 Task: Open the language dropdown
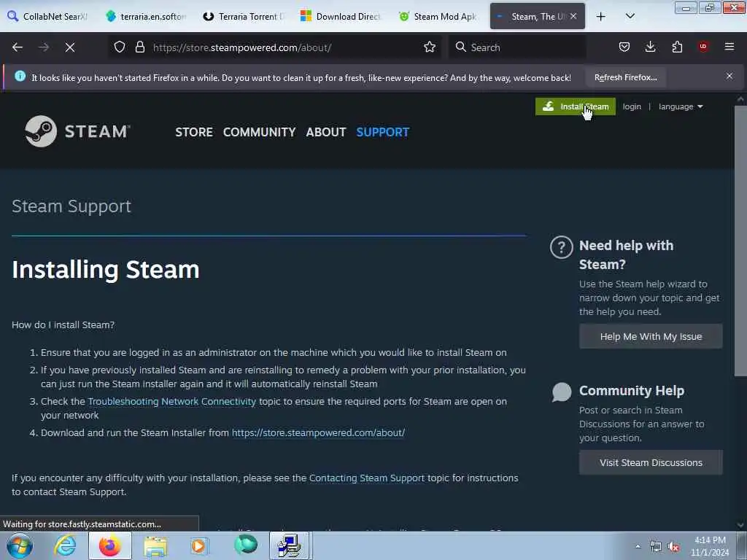[x=681, y=106]
